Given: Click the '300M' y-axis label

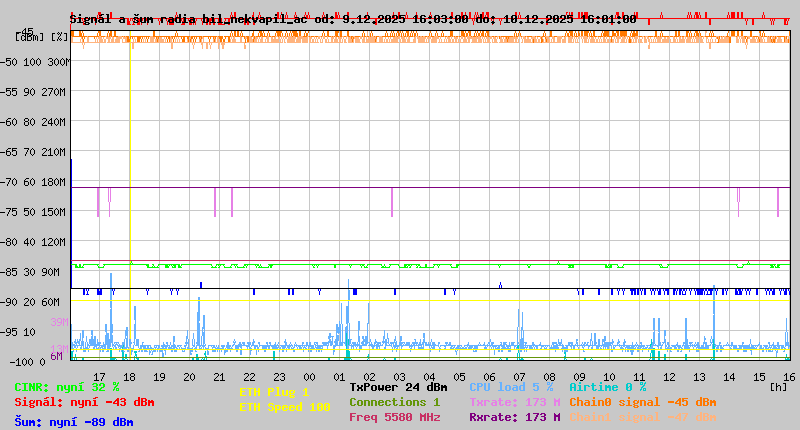Looking at the screenshot, I should click(58, 62).
